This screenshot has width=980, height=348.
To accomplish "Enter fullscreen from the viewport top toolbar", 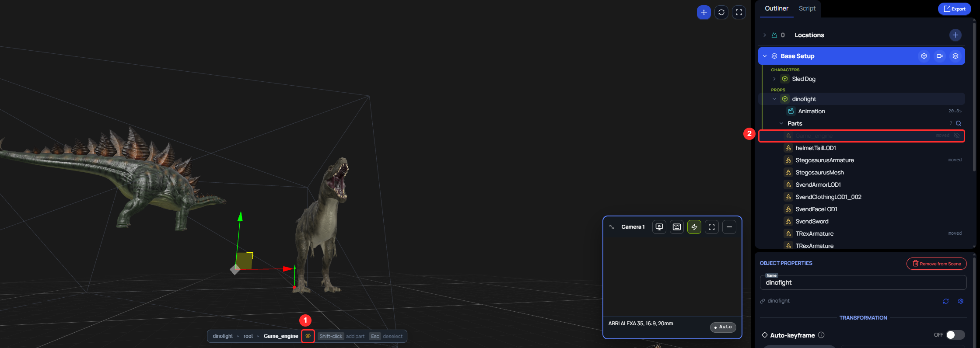I will (739, 12).
